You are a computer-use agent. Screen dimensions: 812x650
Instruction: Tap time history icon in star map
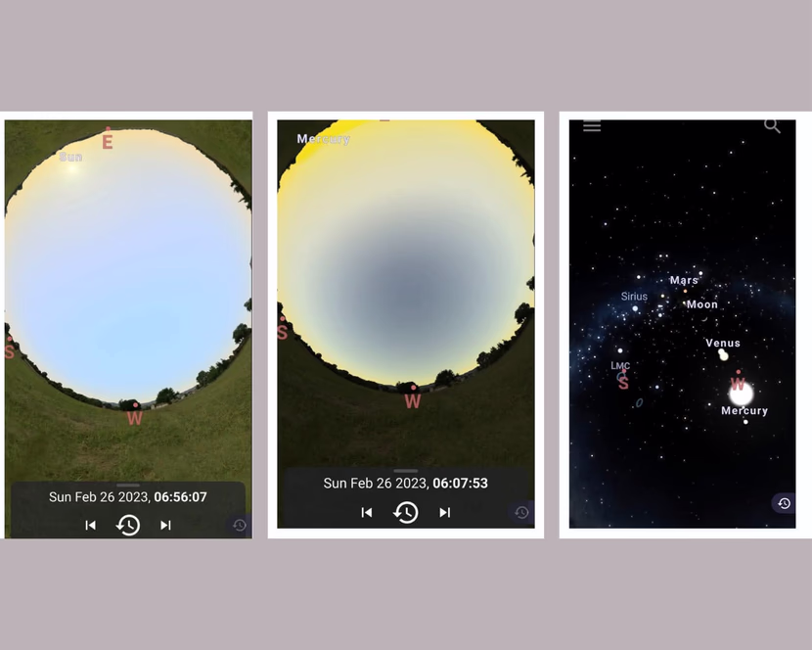pyautogui.click(x=784, y=503)
